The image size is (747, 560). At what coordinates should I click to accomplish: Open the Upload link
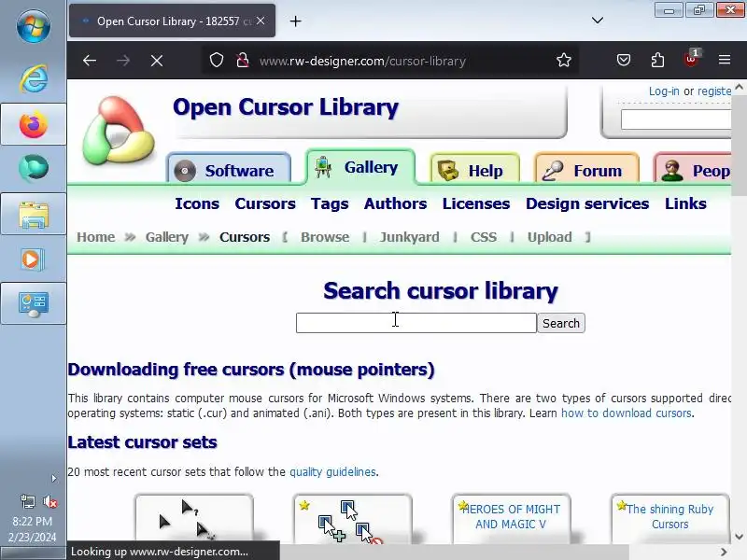point(549,237)
